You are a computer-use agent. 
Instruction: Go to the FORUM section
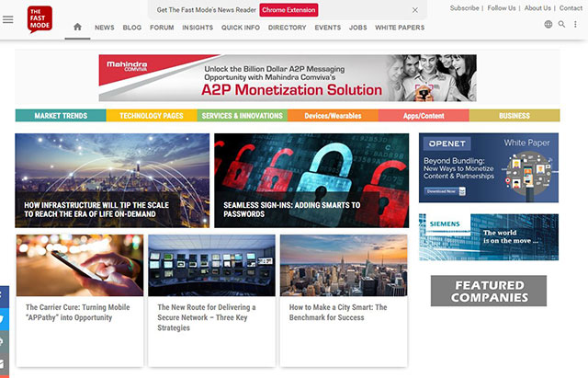pyautogui.click(x=162, y=28)
